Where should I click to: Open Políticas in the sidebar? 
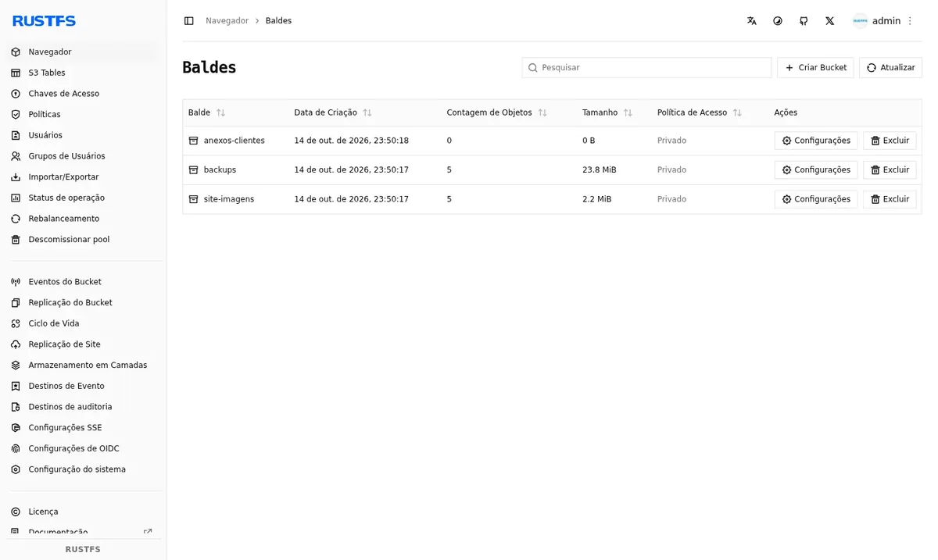click(x=83, y=114)
